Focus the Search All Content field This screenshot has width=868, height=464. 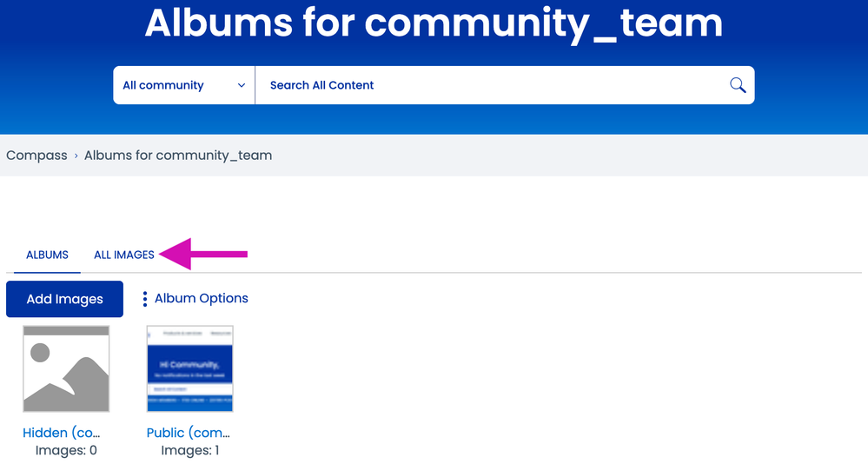tap(487, 85)
